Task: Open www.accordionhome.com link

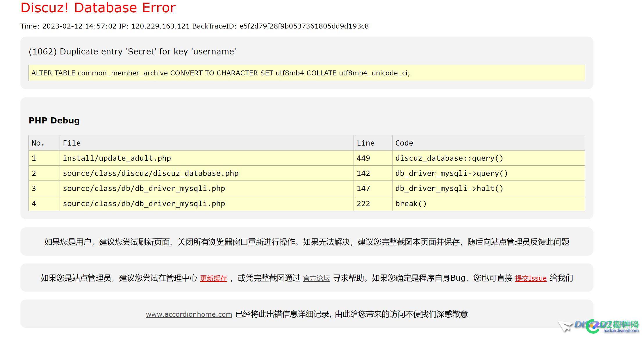Action: click(x=189, y=314)
